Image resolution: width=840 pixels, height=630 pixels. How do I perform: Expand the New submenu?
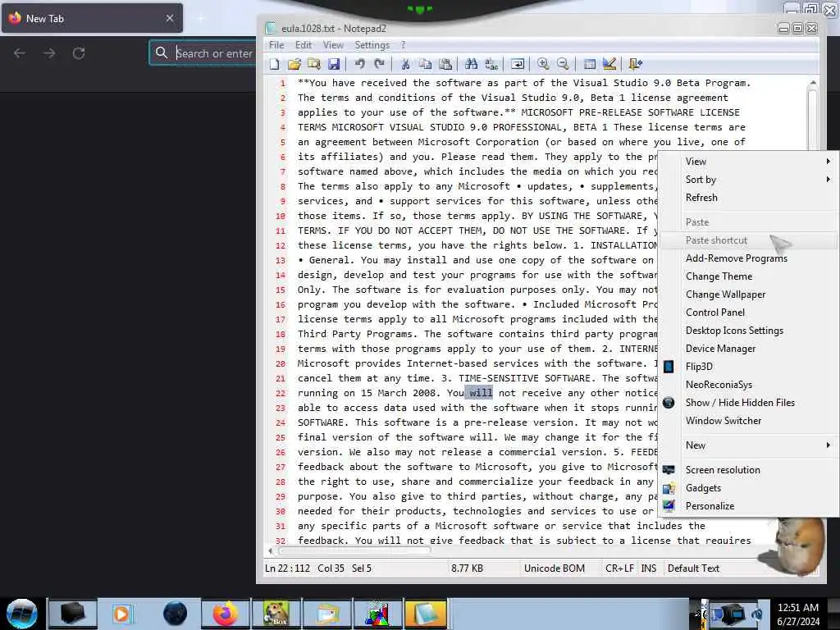[748, 445]
